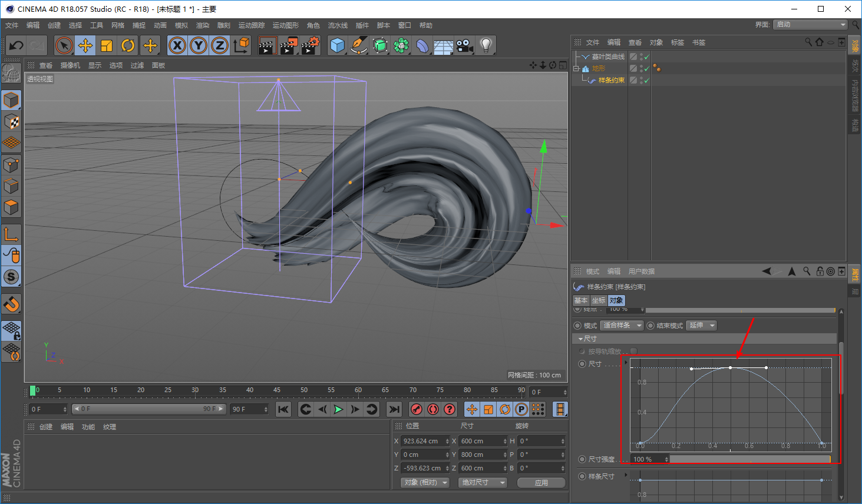Viewport: 862px width, 504px height.
Task: Open the 文件 menu in main menu bar
Action: (x=12, y=25)
